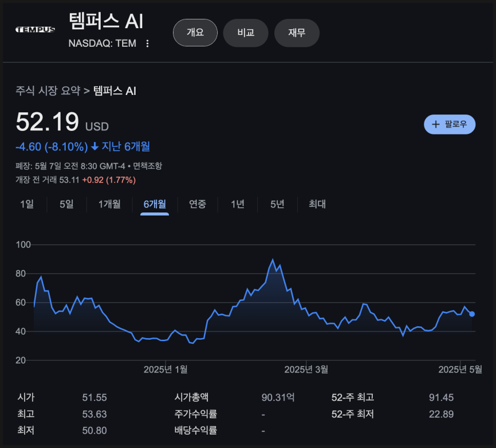The image size is (496, 448).
Task: Click the 최저 value 50.80
Action: [94, 431]
